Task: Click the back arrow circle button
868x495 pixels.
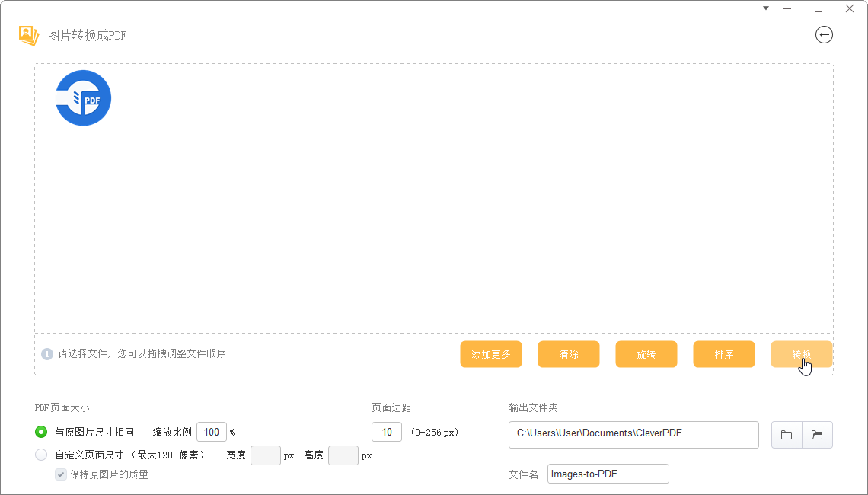Action: 824,34
